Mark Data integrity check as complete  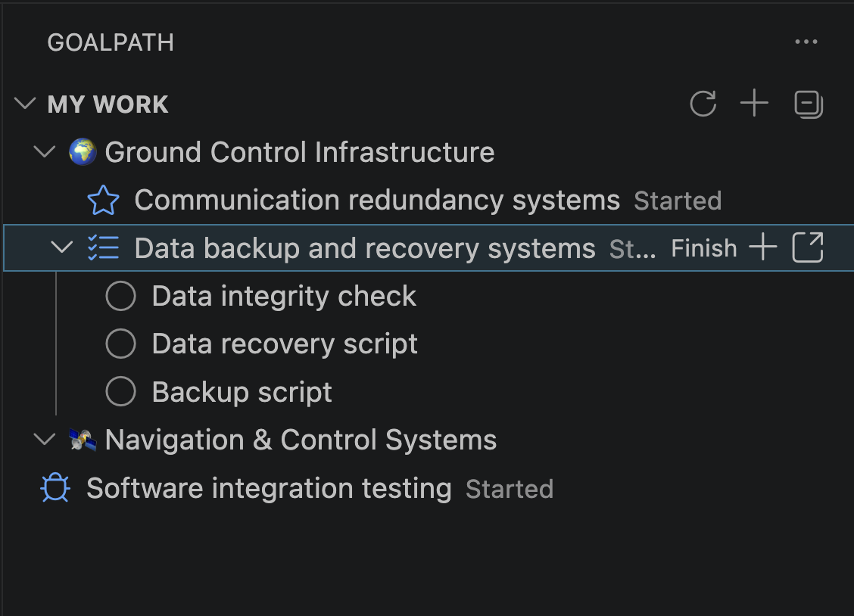[120, 295]
